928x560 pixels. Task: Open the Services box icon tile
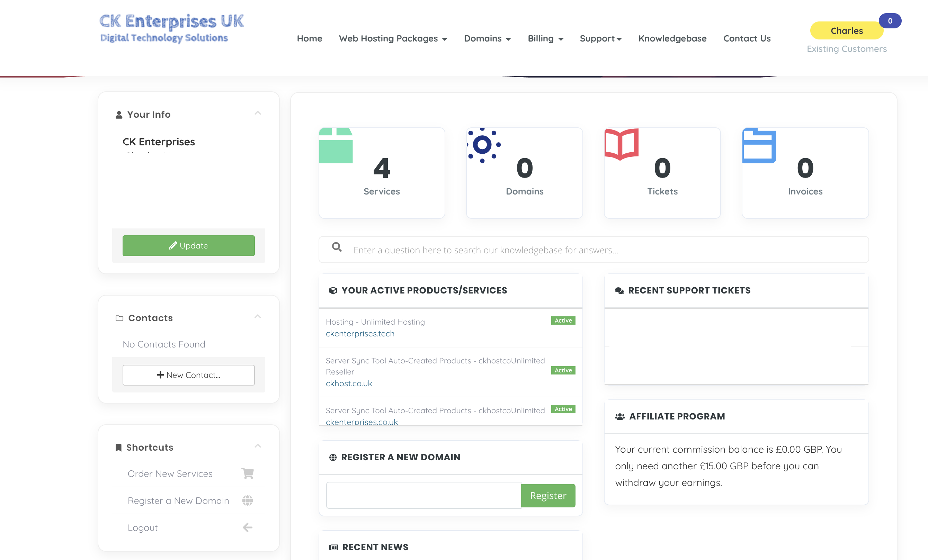(336, 146)
